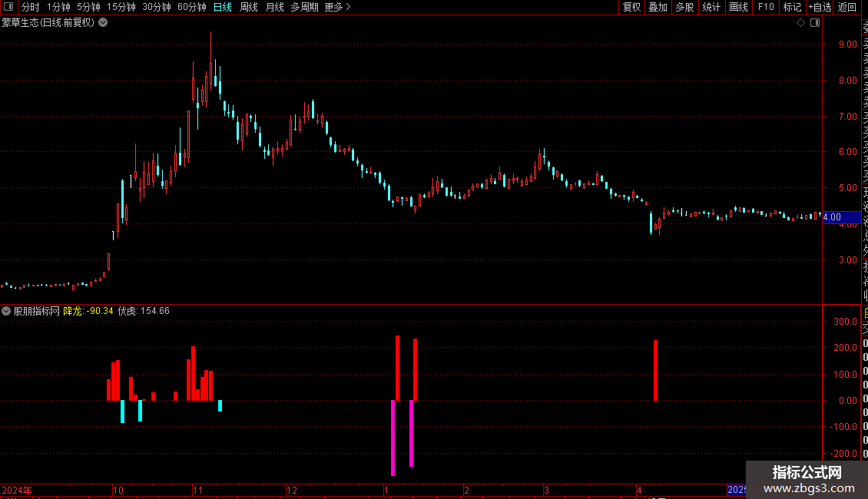Viewport: 868px width, 499px height.
Task: Toggle the right side panel icon near the diamond
Action: point(815,23)
